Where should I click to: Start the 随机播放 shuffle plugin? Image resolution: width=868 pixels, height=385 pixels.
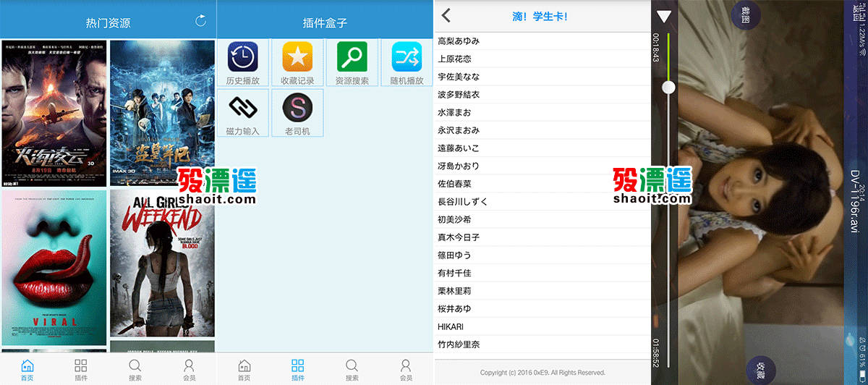coord(407,63)
